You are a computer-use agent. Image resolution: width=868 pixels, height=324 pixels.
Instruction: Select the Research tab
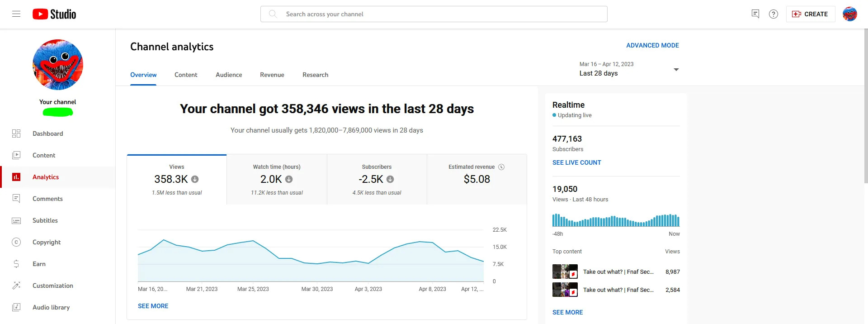315,75
